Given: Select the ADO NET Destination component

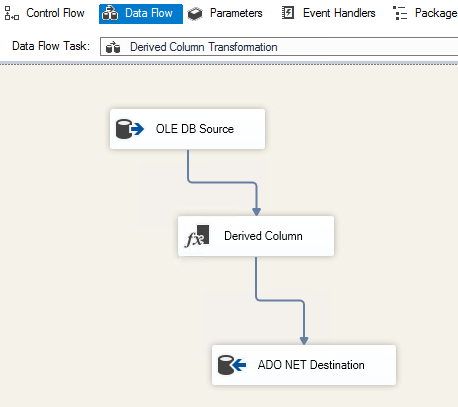Looking at the screenshot, I should (x=304, y=365).
